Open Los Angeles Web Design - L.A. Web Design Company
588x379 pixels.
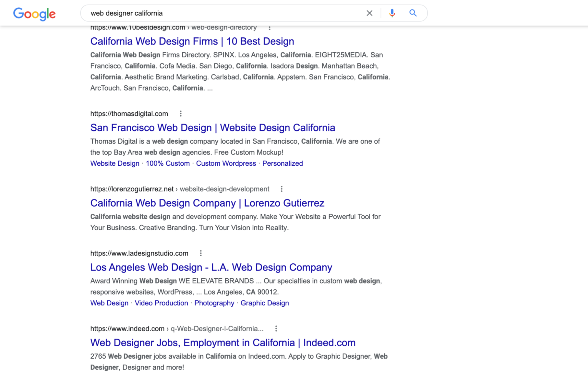point(211,267)
